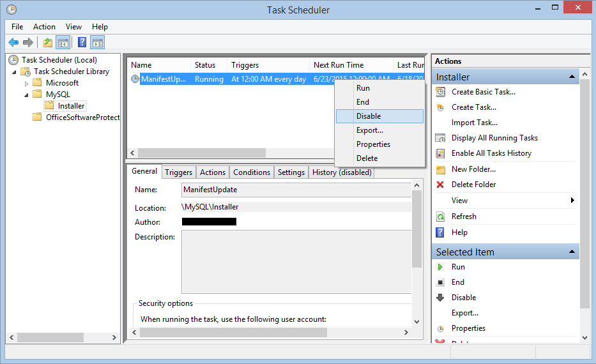The height and width of the screenshot is (364, 596).
Task: Click the console tree scrollbar right arrow
Action: click(114, 337)
